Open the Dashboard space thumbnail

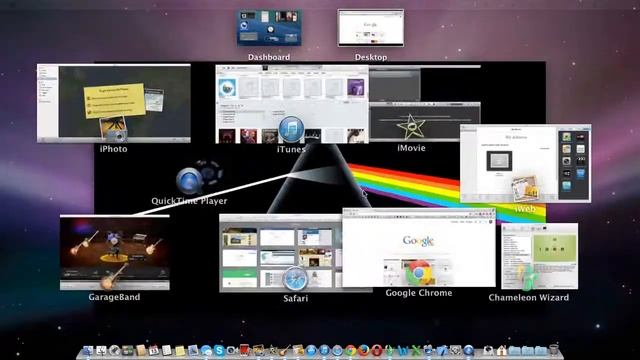(269, 28)
